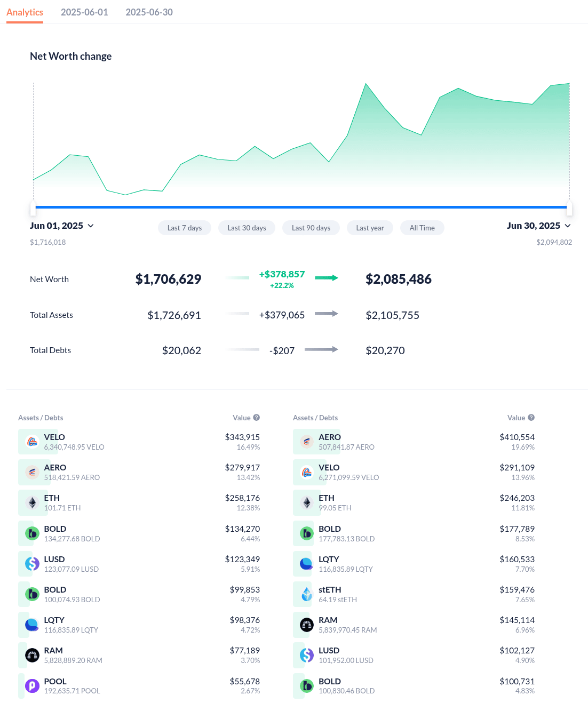
Task: Click the blue date range slider track
Action: [301, 207]
